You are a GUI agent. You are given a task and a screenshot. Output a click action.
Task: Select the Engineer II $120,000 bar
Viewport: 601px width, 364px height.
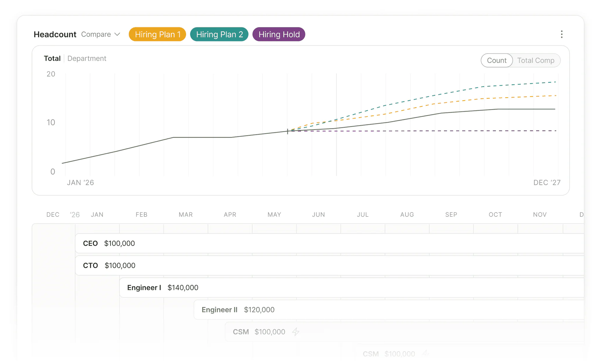point(389,310)
